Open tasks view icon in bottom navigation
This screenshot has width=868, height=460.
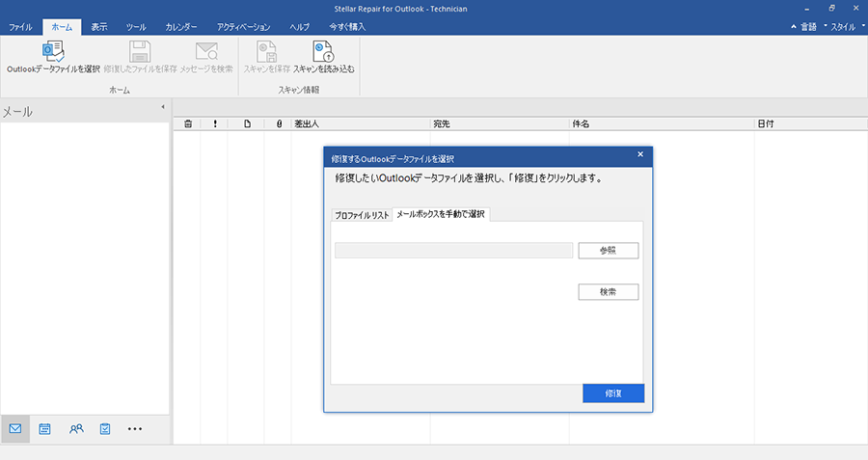(x=105, y=429)
